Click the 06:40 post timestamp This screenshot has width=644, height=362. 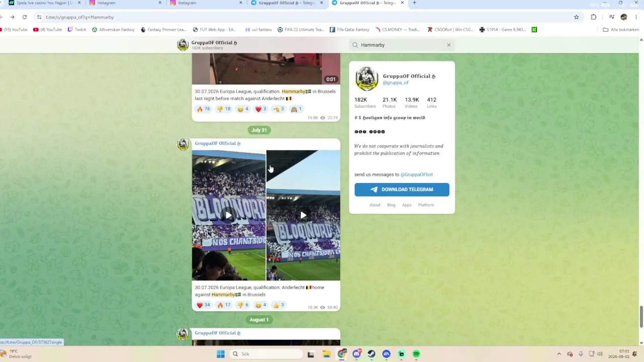point(333,307)
